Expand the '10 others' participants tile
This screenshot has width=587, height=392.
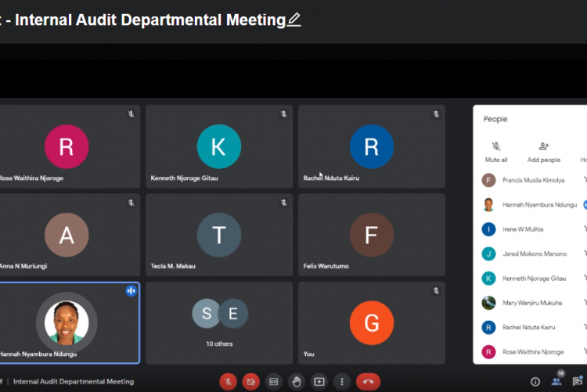click(x=219, y=322)
